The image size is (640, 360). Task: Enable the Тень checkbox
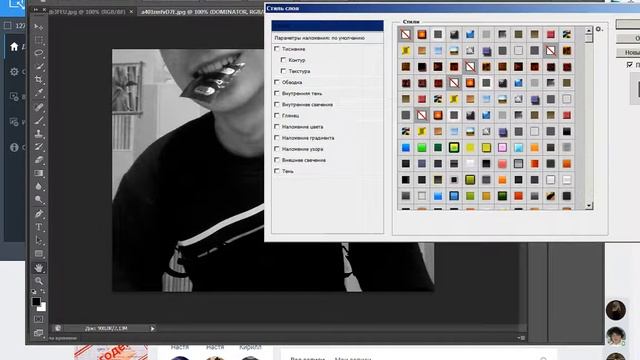click(x=277, y=171)
